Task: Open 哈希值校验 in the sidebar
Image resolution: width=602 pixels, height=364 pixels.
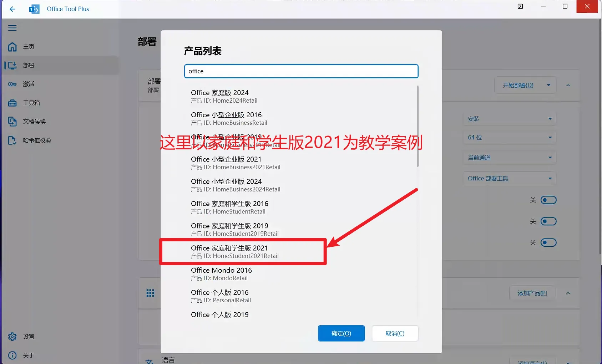Action: point(61,140)
